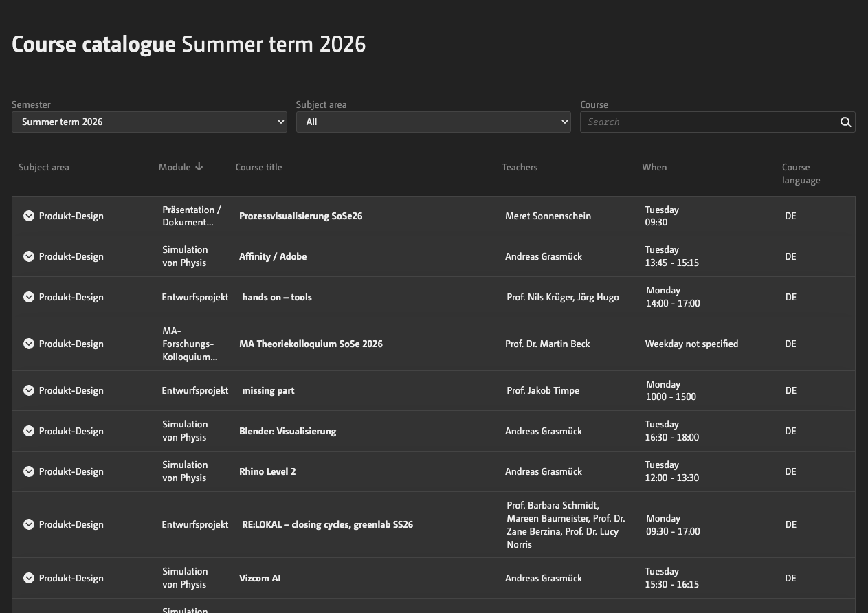Screen dimensions: 868x613
Task: Open course missing part
Action: [268, 390]
